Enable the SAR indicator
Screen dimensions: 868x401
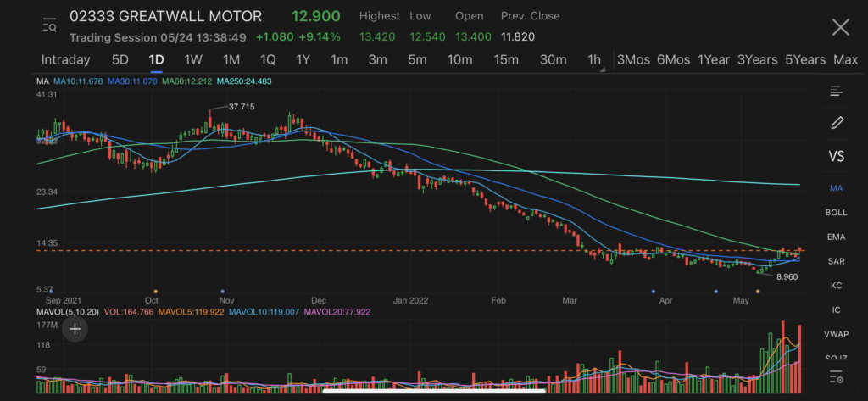[x=836, y=261]
